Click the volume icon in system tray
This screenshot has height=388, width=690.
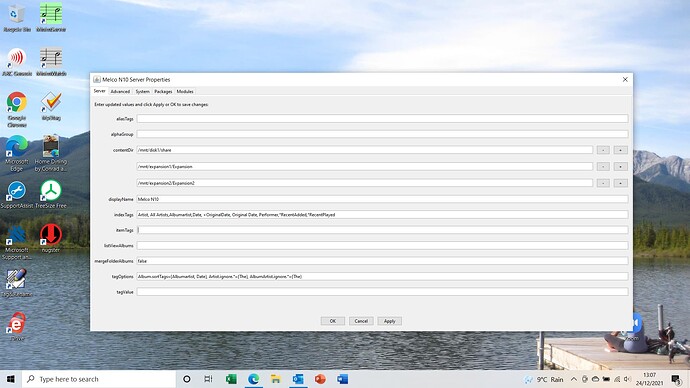[x=628, y=379]
